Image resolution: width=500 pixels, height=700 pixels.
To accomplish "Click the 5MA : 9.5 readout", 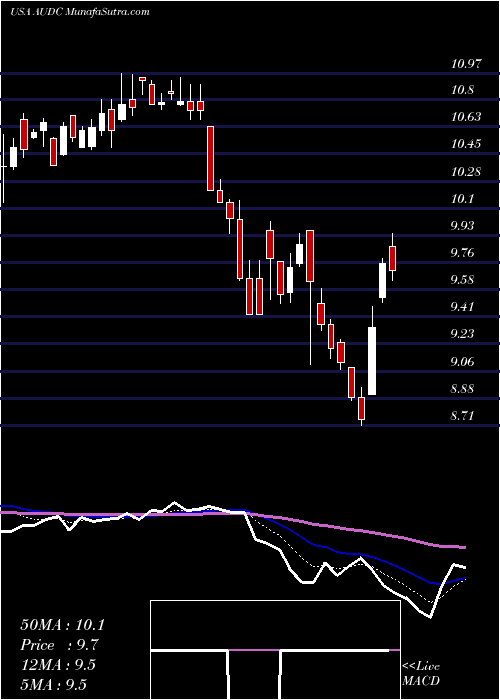I will (54, 684).
